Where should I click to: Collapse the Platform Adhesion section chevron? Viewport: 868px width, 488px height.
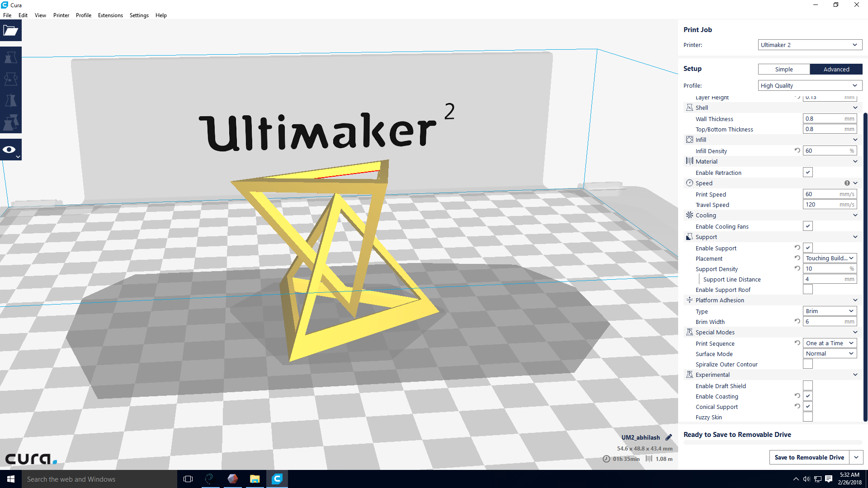coord(855,300)
